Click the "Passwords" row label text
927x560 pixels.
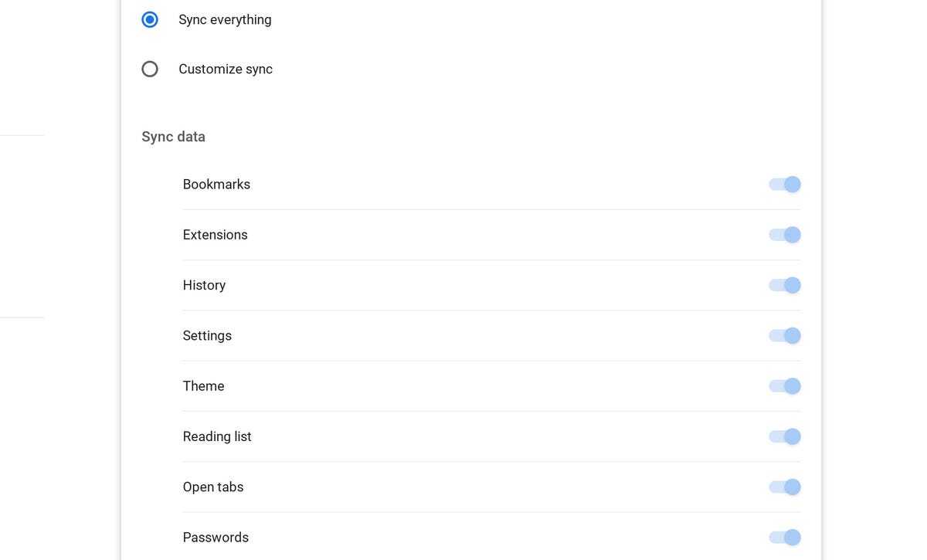point(216,538)
